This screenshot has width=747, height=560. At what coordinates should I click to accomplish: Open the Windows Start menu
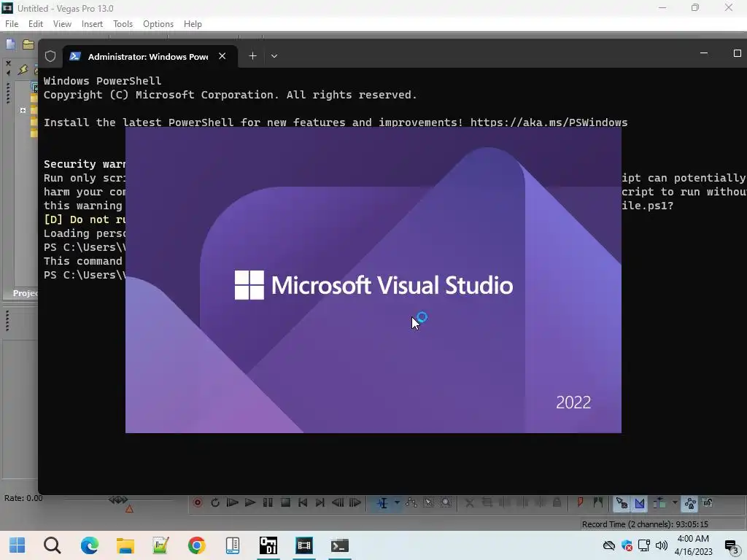[17, 545]
